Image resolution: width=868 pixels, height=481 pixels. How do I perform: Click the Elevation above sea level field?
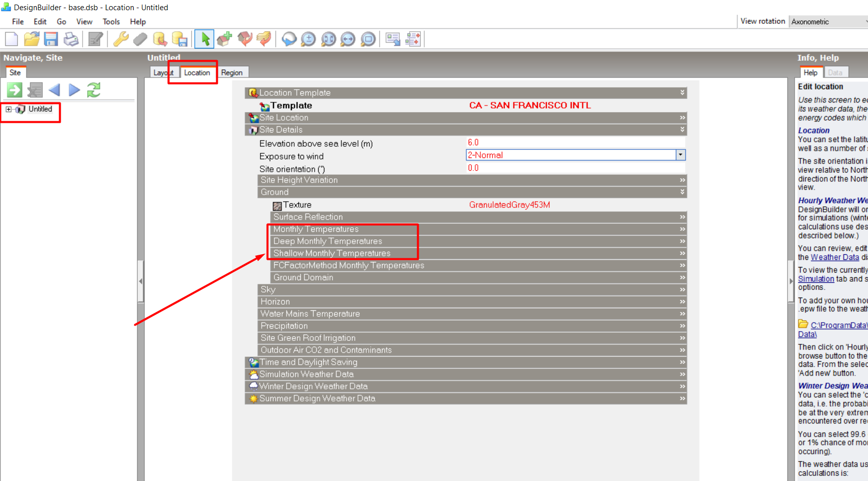[576, 143]
